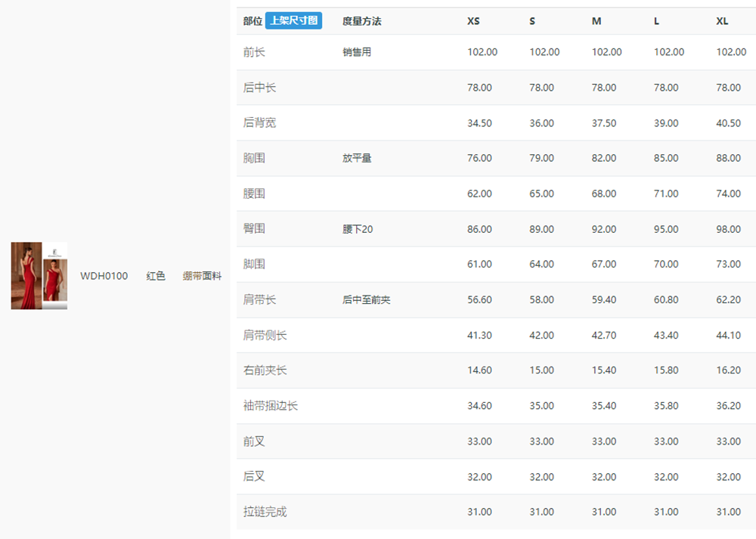Click the 67.00 value in 脚围 row
Viewport: 756px width, 539px height.
604,264
